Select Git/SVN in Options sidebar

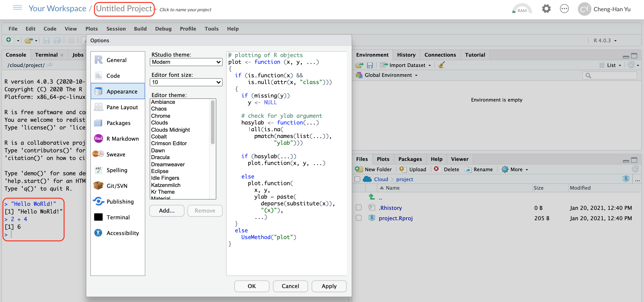[x=118, y=186]
